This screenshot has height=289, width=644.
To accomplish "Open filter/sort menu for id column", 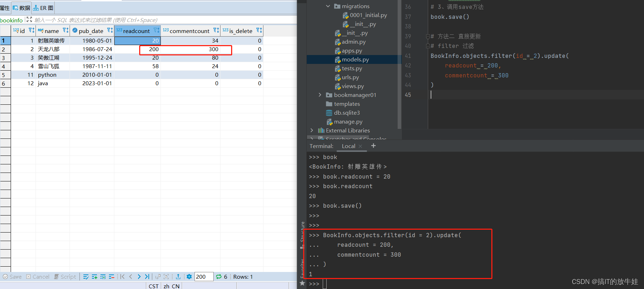I will pyautogui.click(x=31, y=30).
